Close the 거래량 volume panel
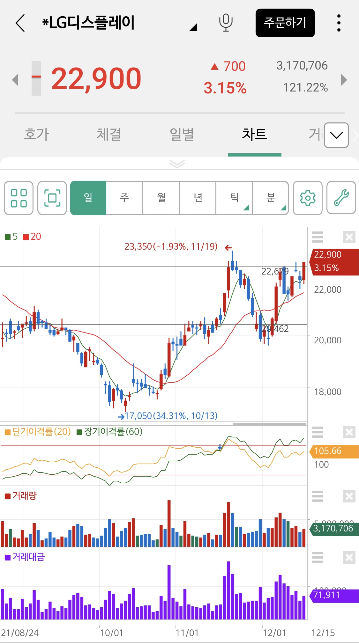The height and width of the screenshot is (644, 359). (349, 496)
